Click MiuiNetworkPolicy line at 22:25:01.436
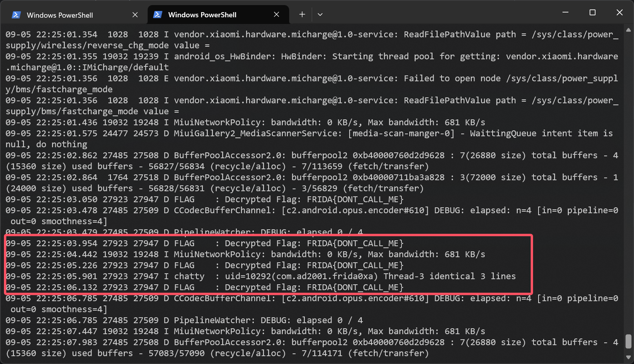This screenshot has height=364, width=634. (245, 123)
